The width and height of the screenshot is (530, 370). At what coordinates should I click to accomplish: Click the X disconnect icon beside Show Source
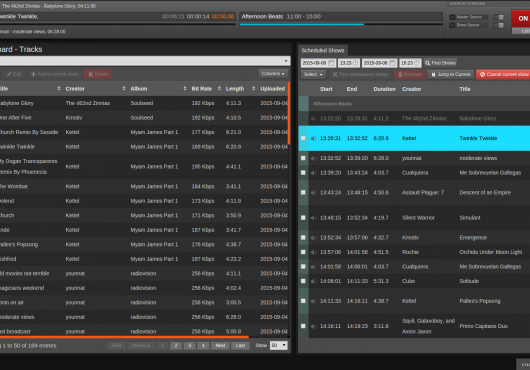pyautogui.click(x=452, y=25)
